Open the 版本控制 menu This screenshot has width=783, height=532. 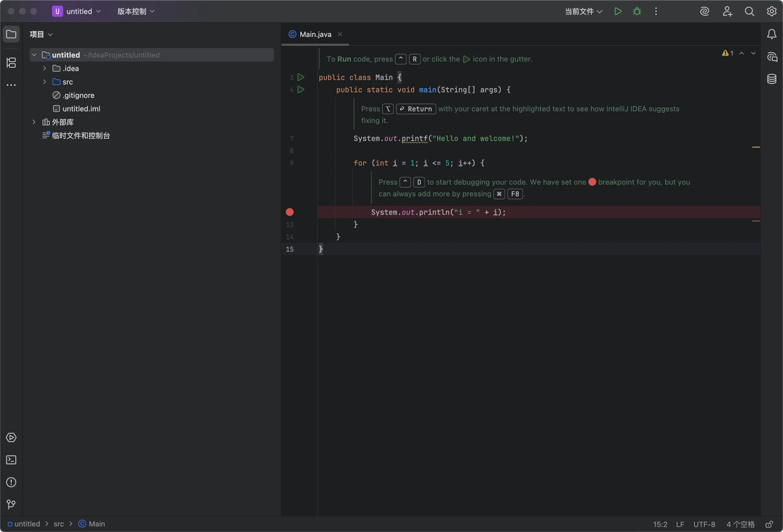[x=135, y=11]
